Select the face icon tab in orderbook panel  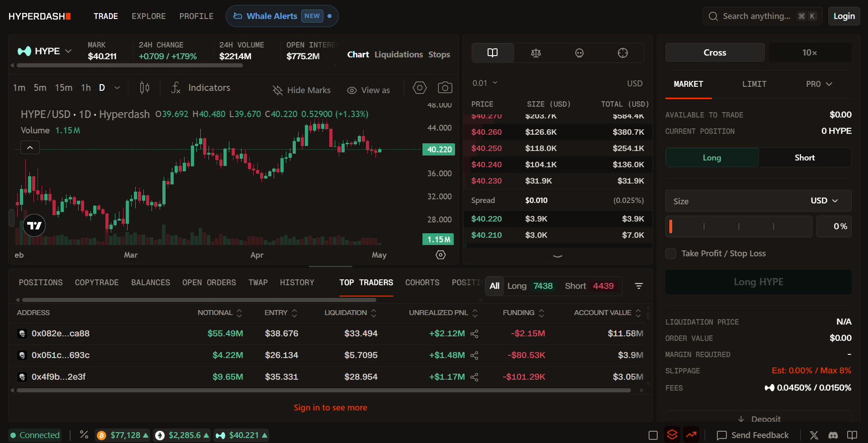[579, 53]
